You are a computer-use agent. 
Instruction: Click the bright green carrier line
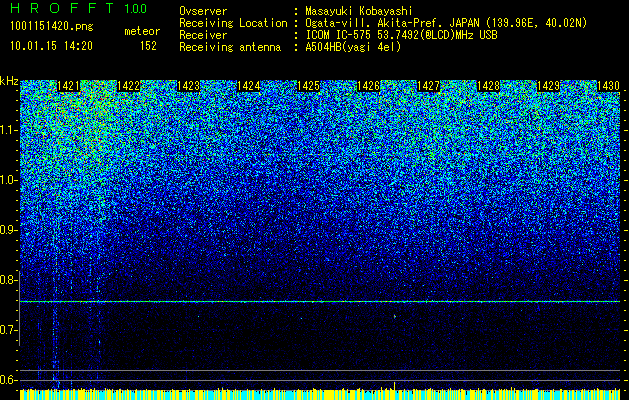coord(320,301)
